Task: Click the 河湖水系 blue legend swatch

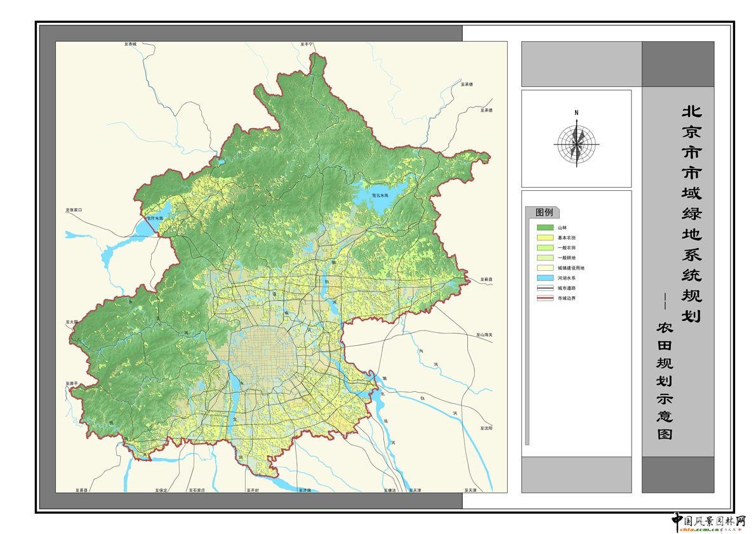Action: [545, 278]
